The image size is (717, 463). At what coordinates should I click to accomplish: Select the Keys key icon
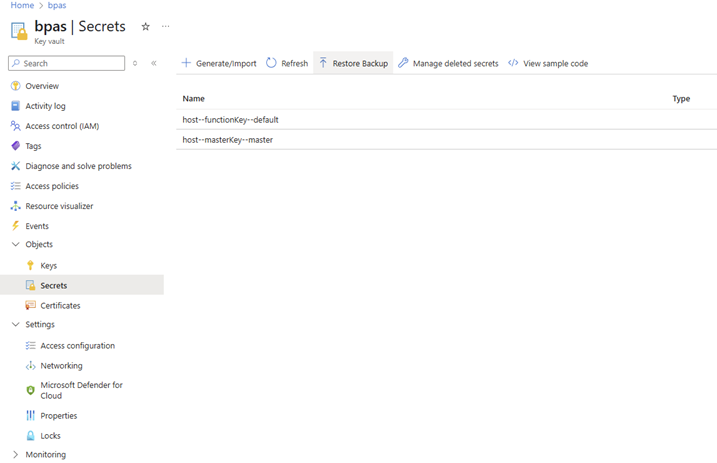click(30, 266)
